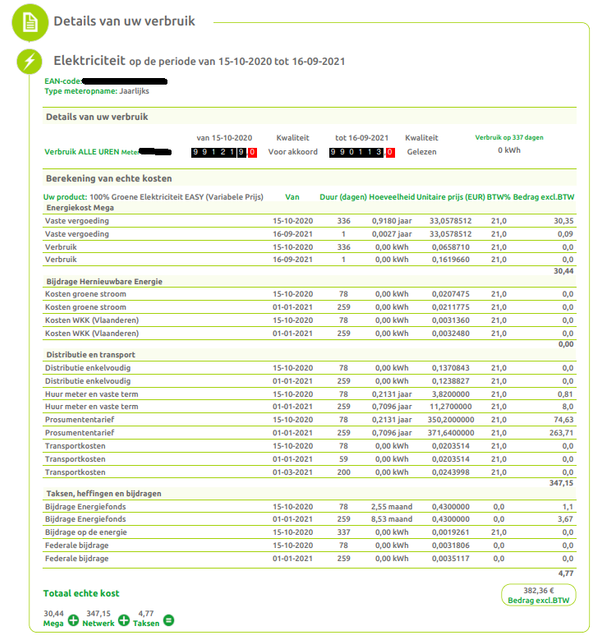Click the Elektriciteit period heading
This screenshot has height=640, width=597.
[199, 61]
